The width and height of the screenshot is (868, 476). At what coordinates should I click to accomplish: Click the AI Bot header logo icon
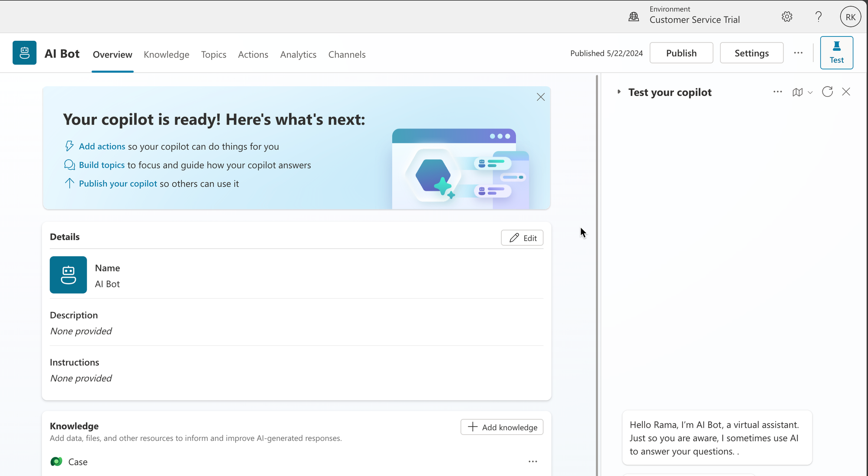coord(24,53)
